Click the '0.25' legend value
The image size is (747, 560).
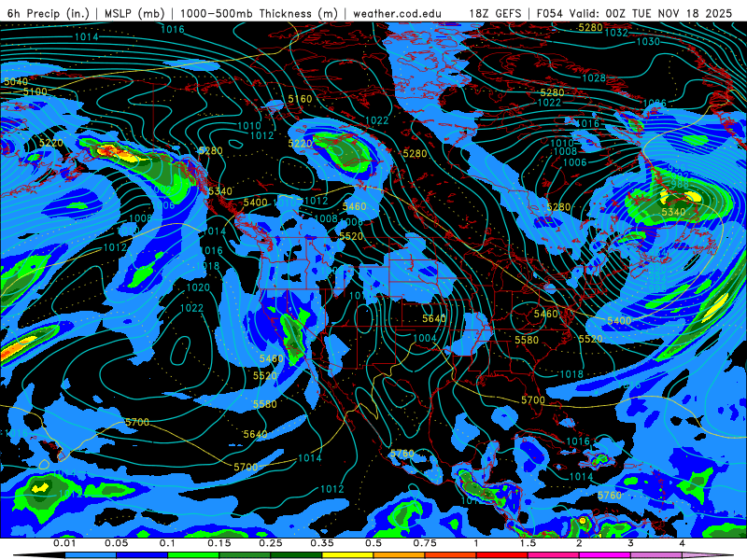pos(271,543)
